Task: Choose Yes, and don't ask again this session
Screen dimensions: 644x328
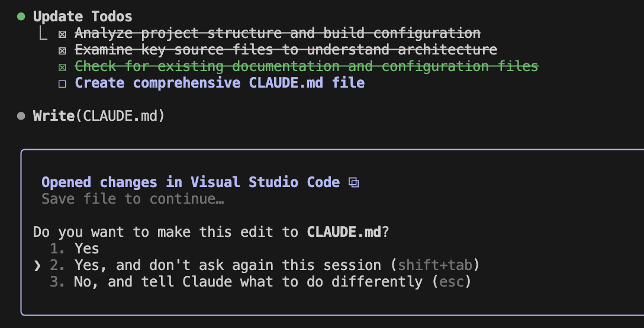Action: [x=236, y=265]
